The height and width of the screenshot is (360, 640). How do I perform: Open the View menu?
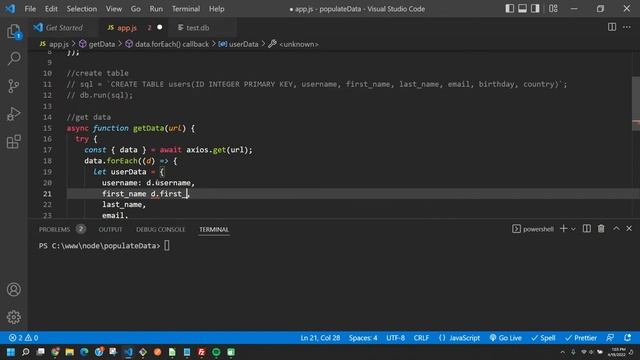[114, 9]
